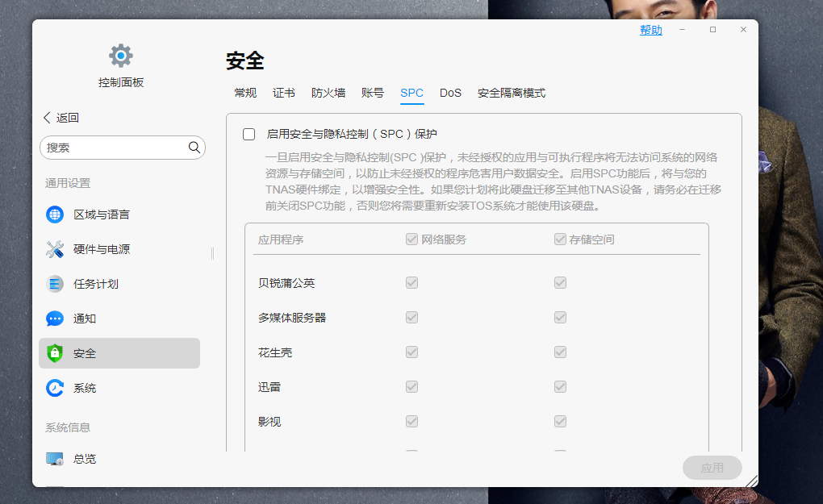
Task: Open 硬件与电源 settings
Action: click(119, 249)
